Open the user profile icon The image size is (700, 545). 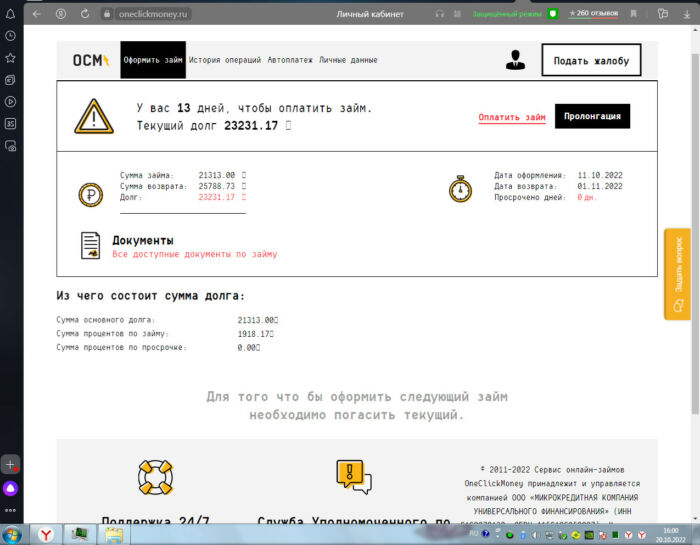pos(515,60)
